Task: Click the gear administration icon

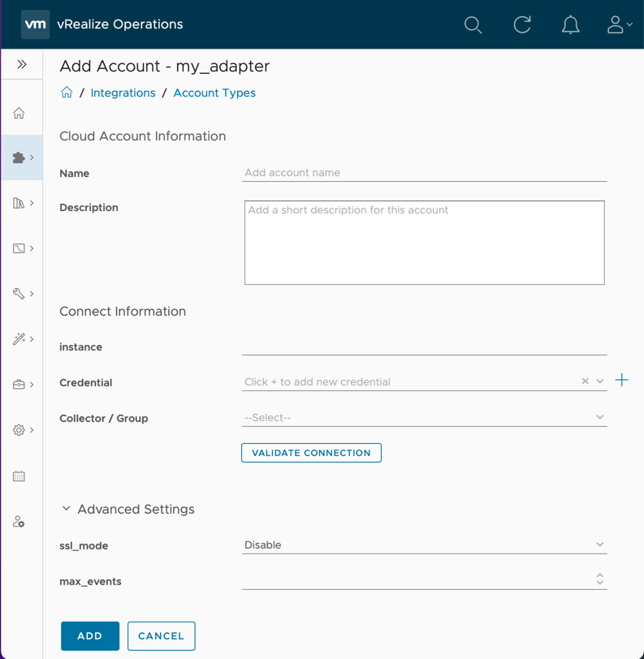Action: [x=18, y=430]
